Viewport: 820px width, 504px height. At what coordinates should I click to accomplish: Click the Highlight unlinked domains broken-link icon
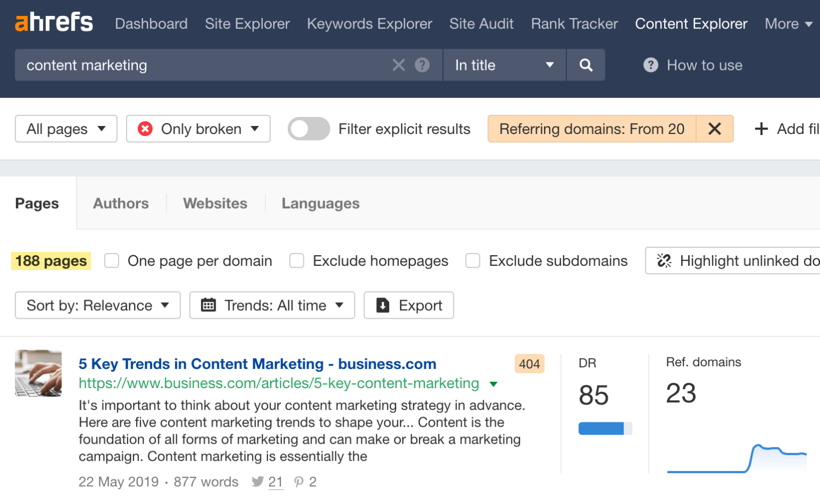[664, 261]
